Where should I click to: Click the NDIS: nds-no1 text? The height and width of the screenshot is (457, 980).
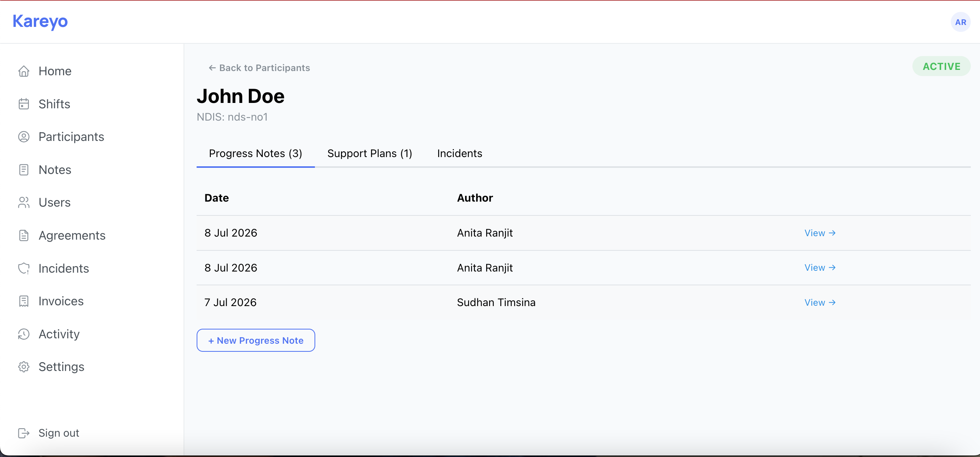[x=232, y=117]
